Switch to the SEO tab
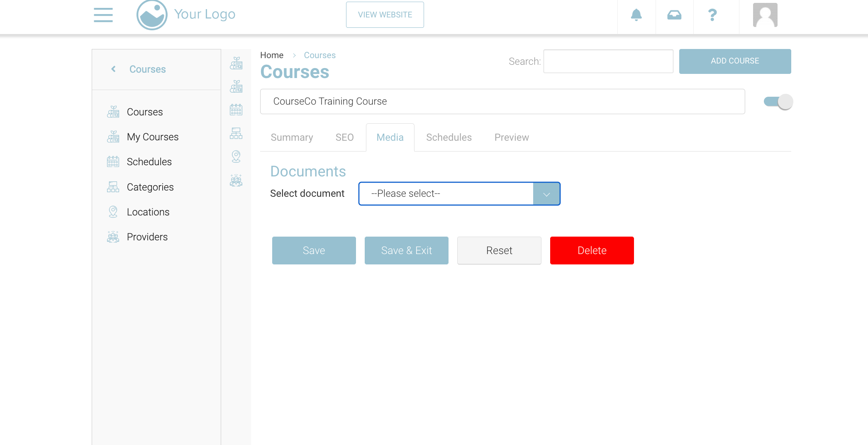This screenshot has width=868, height=445. click(x=344, y=137)
